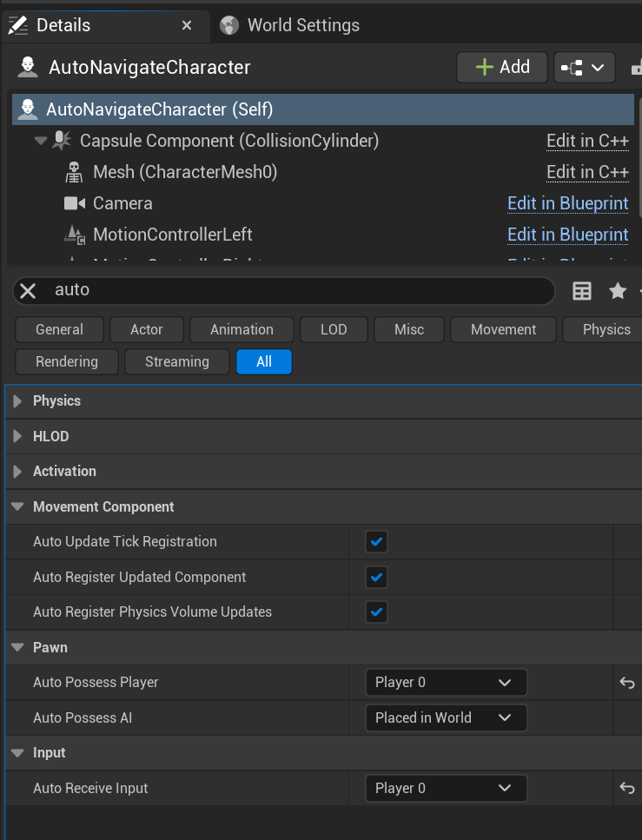This screenshot has height=840, width=642.
Task: Click the Add component button
Action: [x=503, y=67]
